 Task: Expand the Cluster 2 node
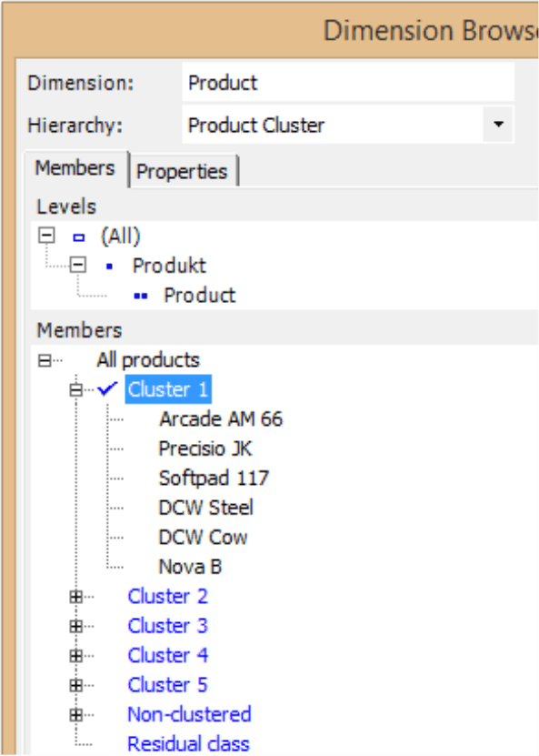click(76, 597)
